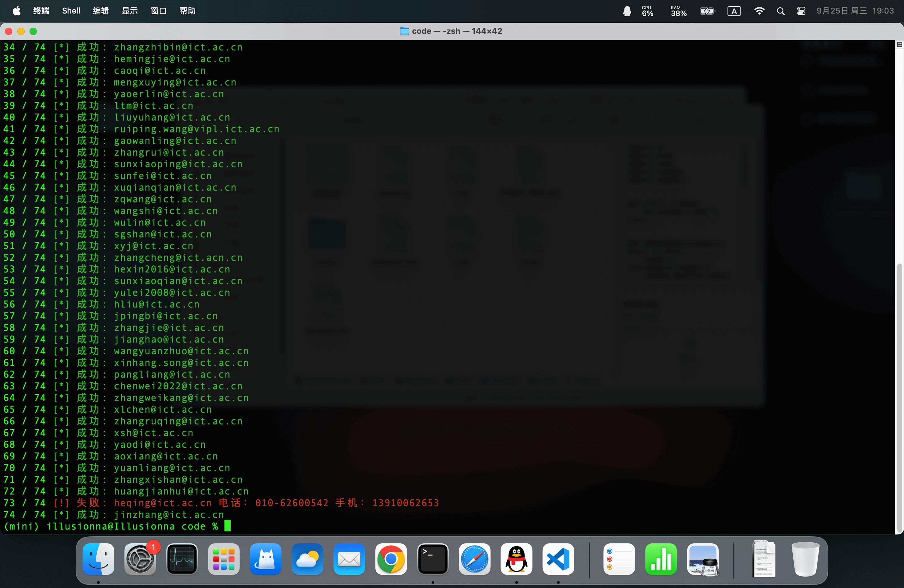Screen dimensions: 904x588
Task: Click the failed entry heqing@ict.ac.cn
Action: (163, 503)
